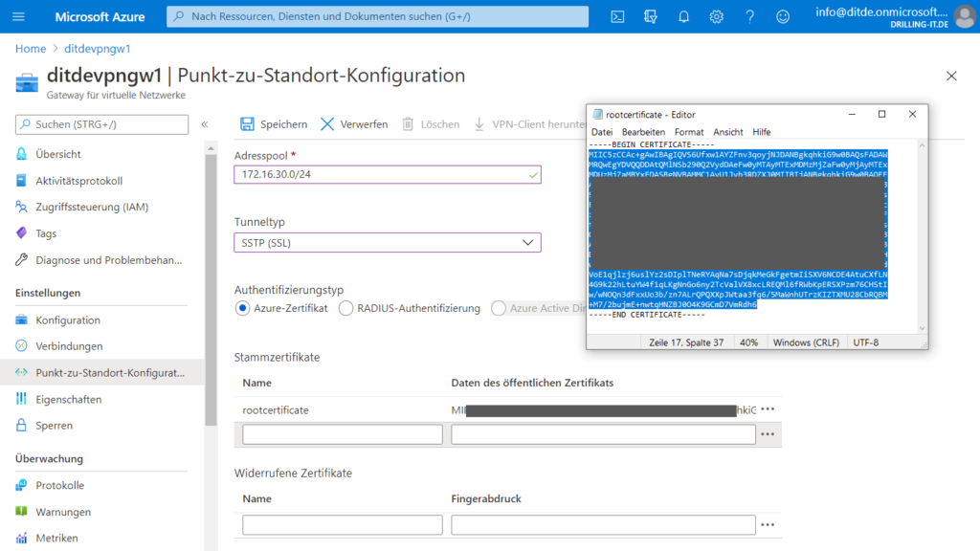
Task: Open the Tunneltyp dropdown
Action: [388, 242]
